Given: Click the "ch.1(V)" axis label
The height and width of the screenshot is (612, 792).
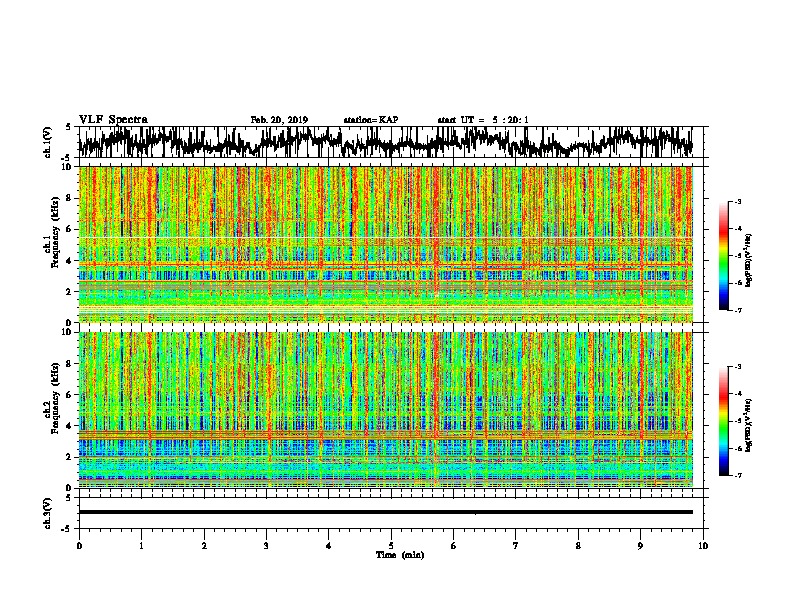Looking at the screenshot, I should tap(47, 142).
